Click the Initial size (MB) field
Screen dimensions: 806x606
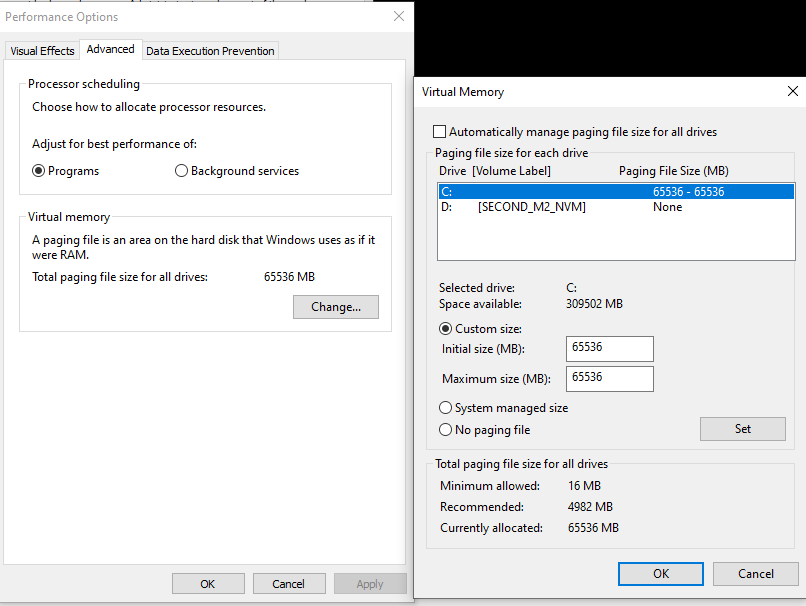coord(610,349)
